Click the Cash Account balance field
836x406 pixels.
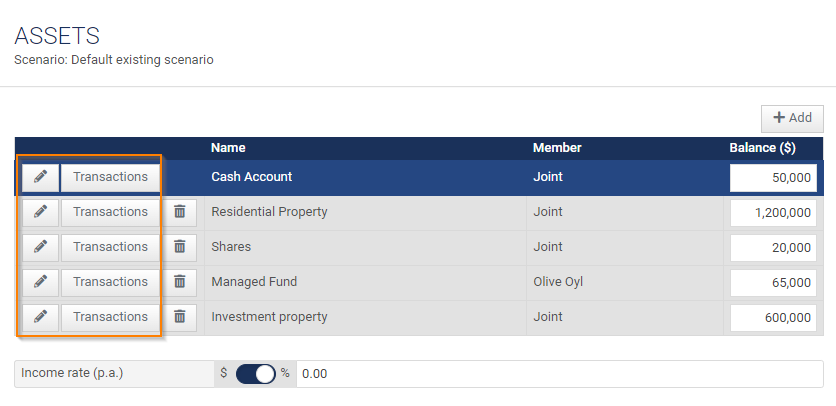point(773,178)
